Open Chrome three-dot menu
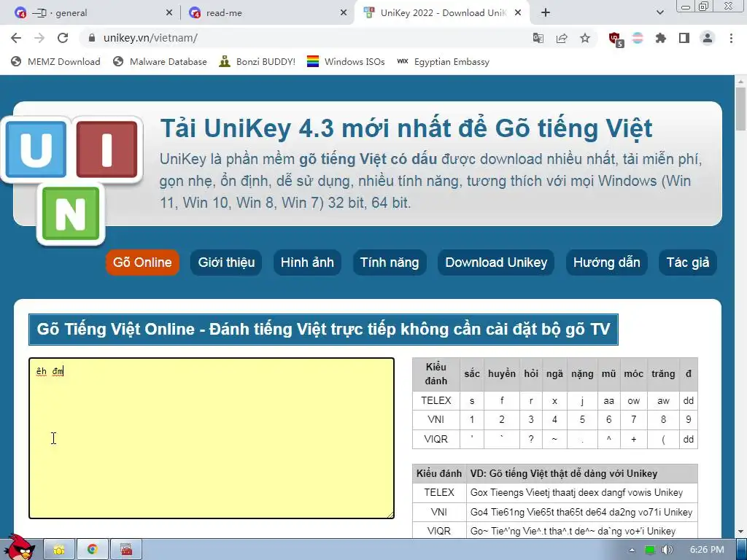This screenshot has height=560, width=747. pos(731,38)
